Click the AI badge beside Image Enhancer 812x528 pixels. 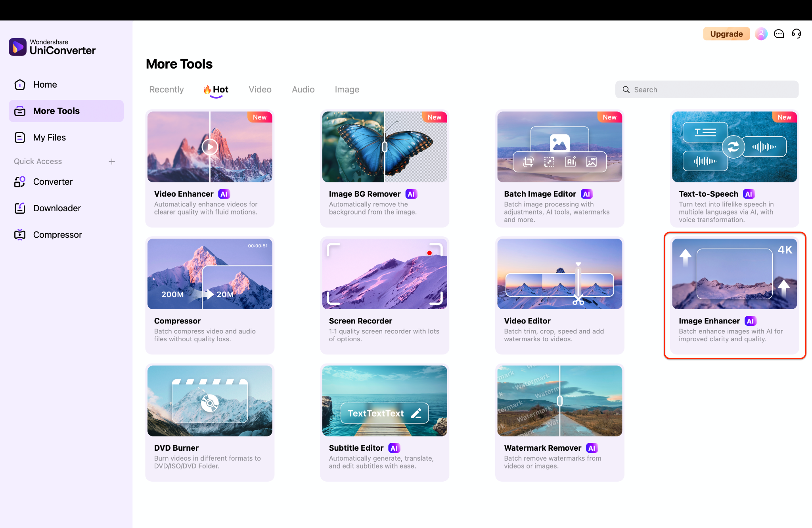click(750, 321)
